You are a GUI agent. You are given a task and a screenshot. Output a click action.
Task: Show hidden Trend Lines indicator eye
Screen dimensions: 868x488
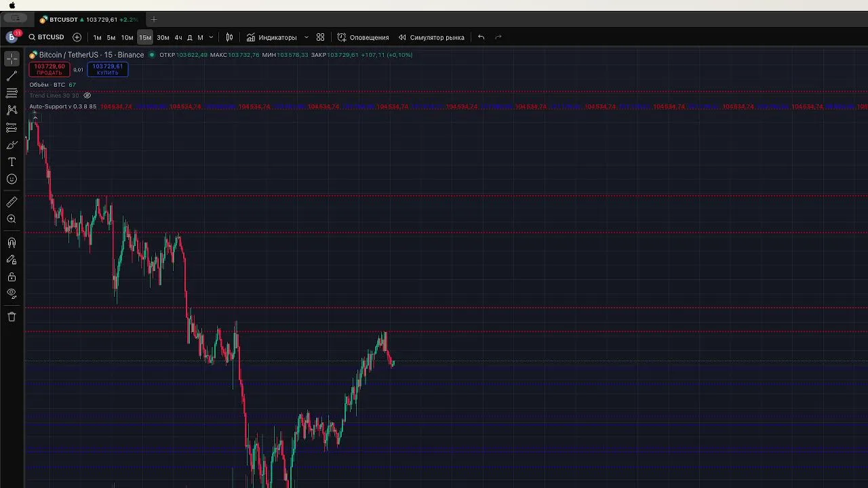(x=87, y=96)
